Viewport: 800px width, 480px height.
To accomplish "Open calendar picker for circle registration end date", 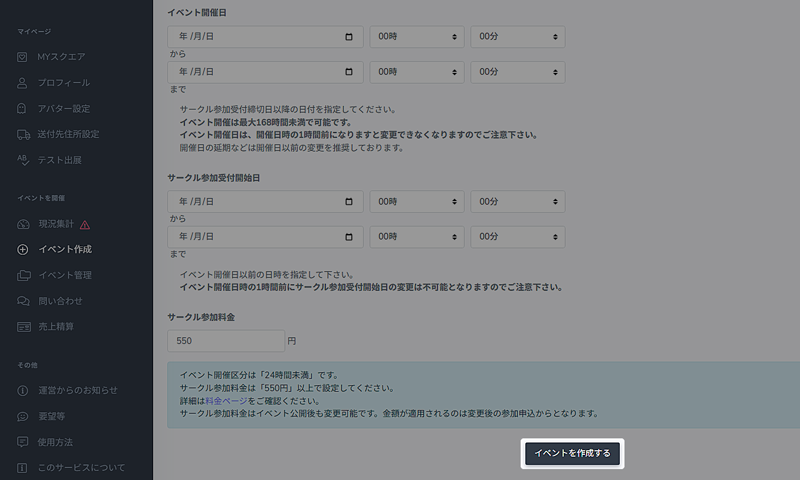I will click(x=348, y=238).
